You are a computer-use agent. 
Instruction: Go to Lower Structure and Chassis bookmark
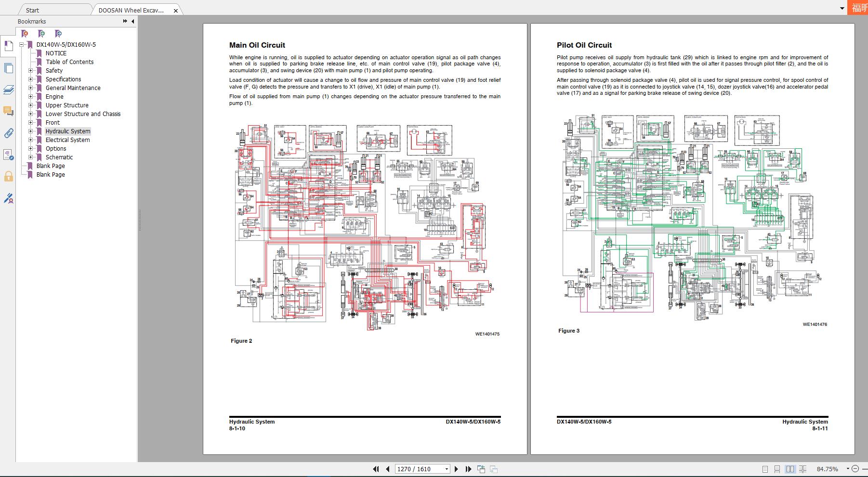[x=83, y=114]
